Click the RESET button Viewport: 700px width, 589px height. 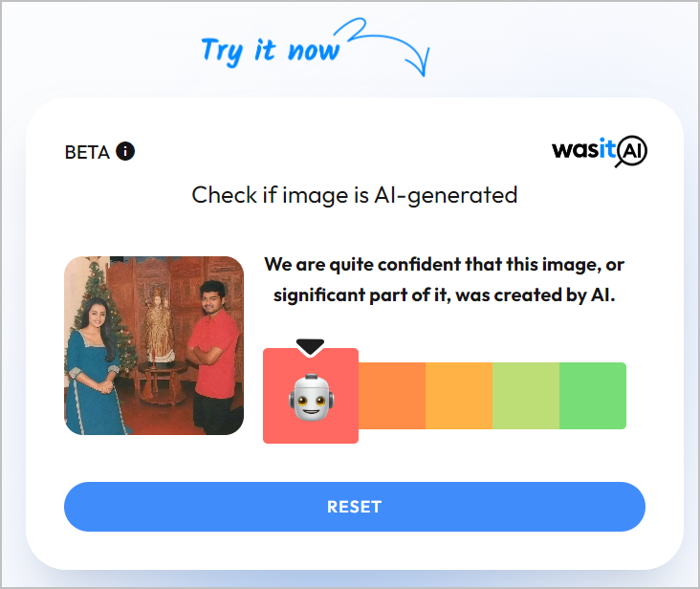click(x=355, y=507)
